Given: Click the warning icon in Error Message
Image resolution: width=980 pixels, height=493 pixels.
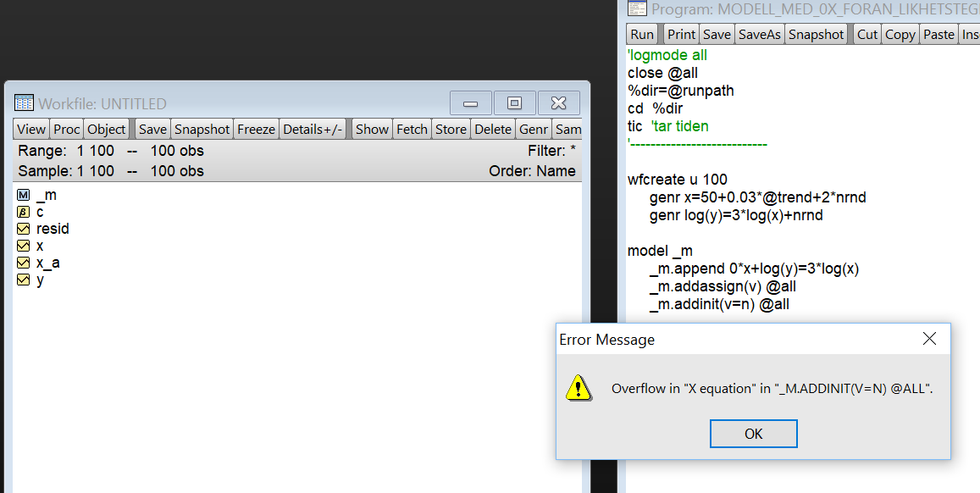Looking at the screenshot, I should pos(579,388).
